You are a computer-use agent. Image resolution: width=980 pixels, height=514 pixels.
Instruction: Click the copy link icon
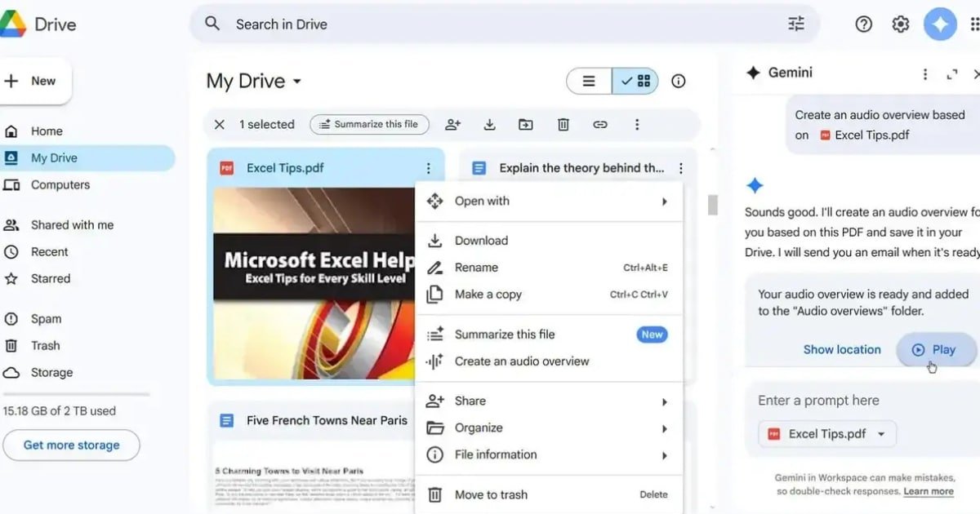pos(600,124)
